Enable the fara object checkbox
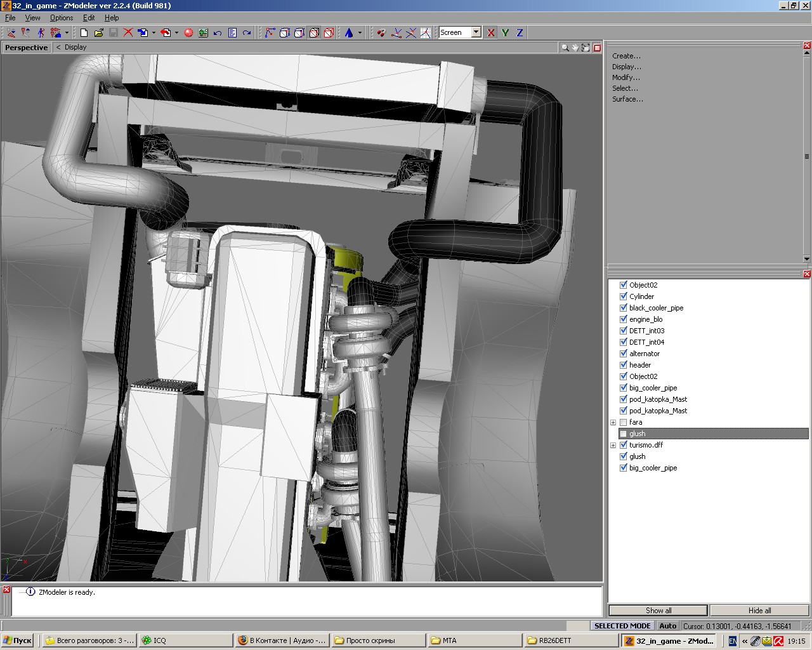This screenshot has width=812, height=650. click(623, 422)
